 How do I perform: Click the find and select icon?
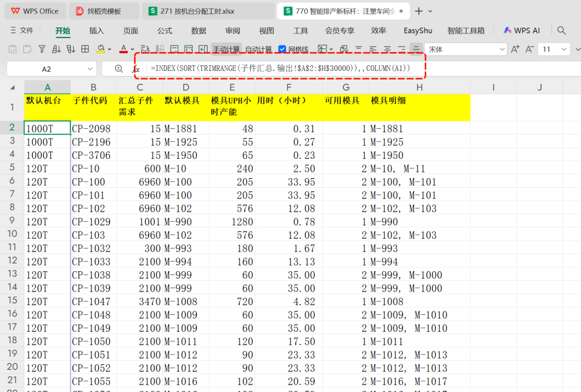coord(344,49)
